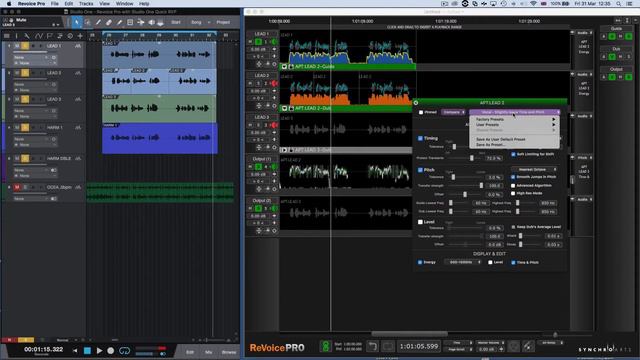Click the red record icon on LEAD 2 track
The height and width of the screenshot is (360, 640).
pos(274,83)
